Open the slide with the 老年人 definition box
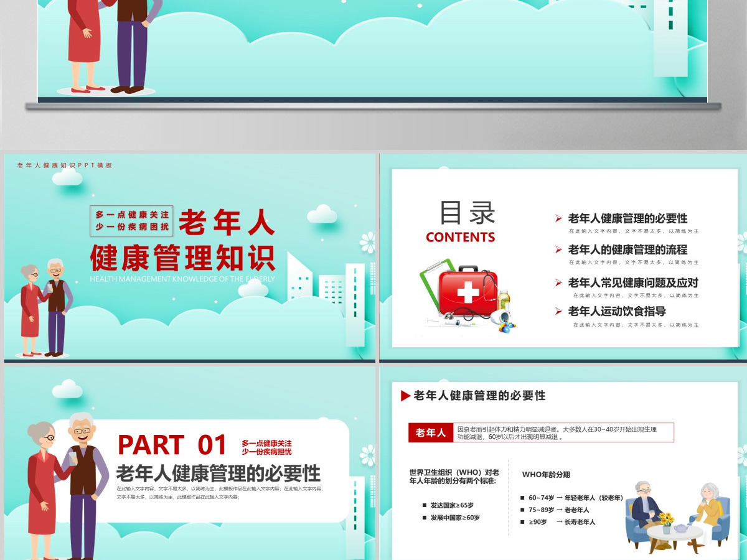 [563, 464]
